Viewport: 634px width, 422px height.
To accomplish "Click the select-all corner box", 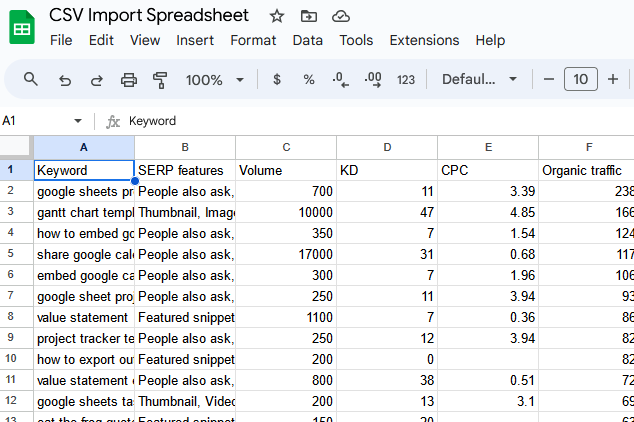I will pos(17,147).
